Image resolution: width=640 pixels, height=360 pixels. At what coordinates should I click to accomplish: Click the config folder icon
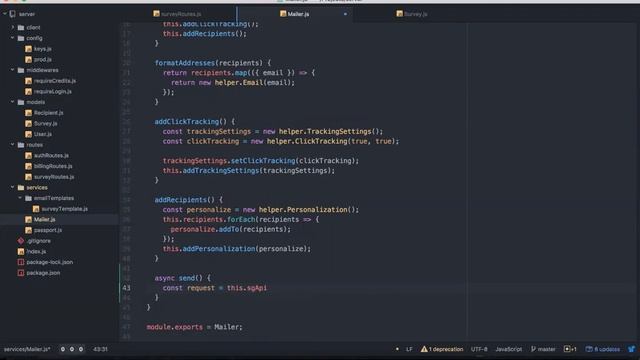[x=21, y=38]
